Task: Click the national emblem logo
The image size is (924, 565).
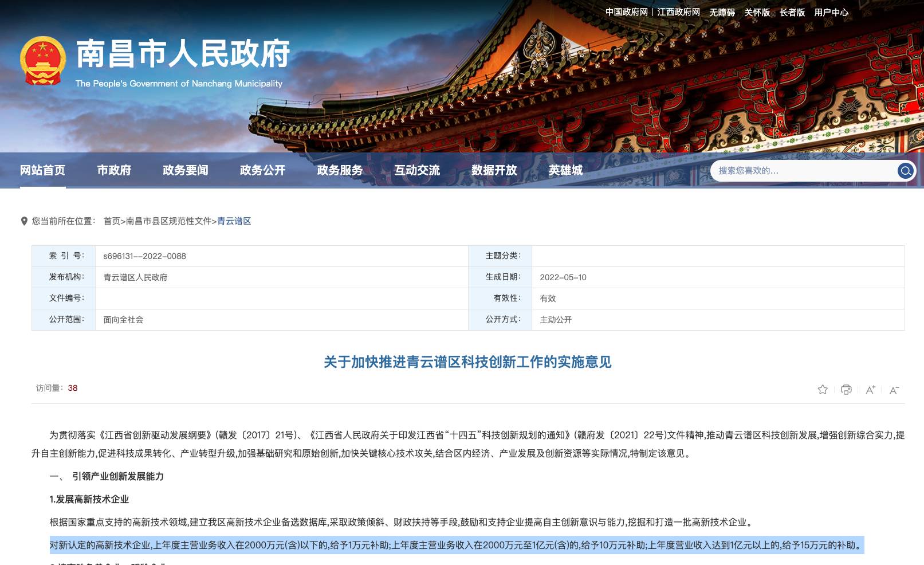Action: tap(43, 61)
